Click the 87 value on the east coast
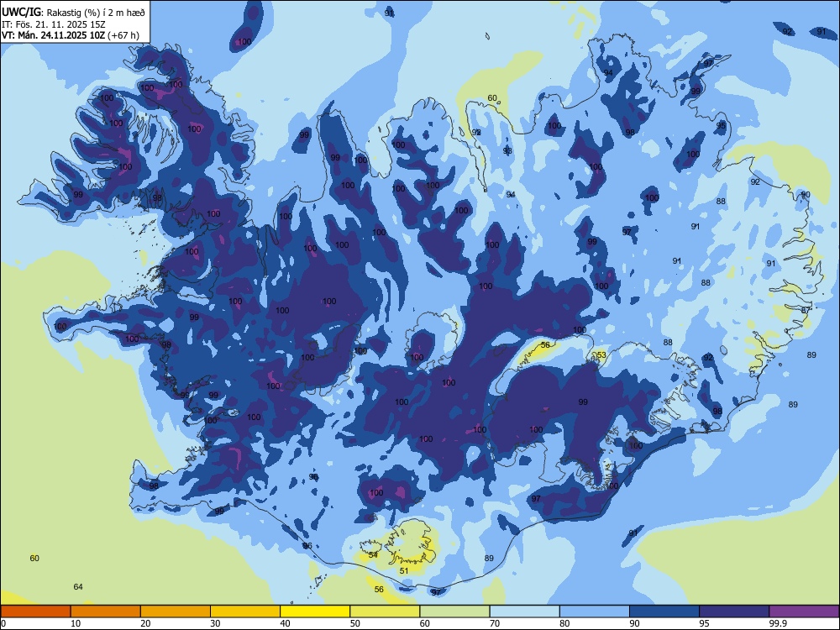The height and width of the screenshot is (630, 840). (x=806, y=310)
